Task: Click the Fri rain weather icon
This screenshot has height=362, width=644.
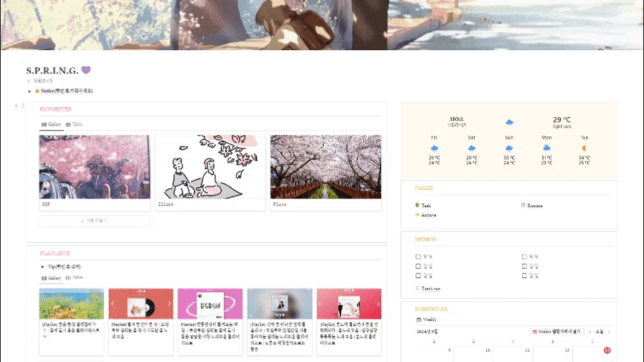Action: (x=434, y=148)
